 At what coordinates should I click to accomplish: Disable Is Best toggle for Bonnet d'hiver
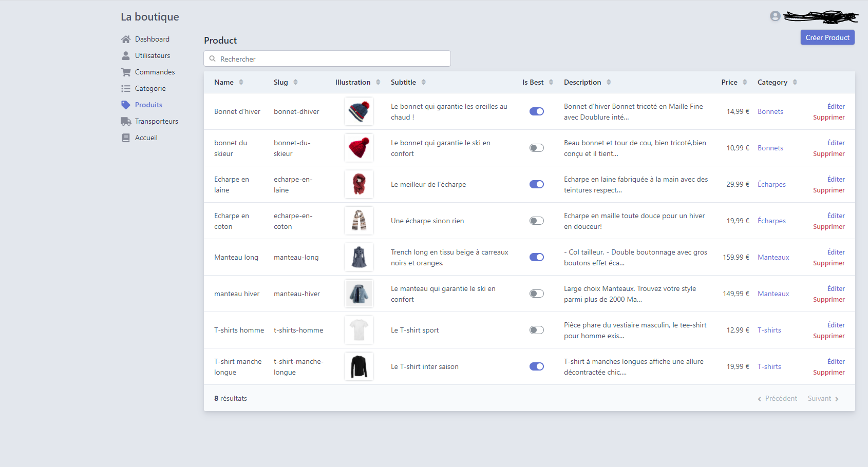(536, 111)
